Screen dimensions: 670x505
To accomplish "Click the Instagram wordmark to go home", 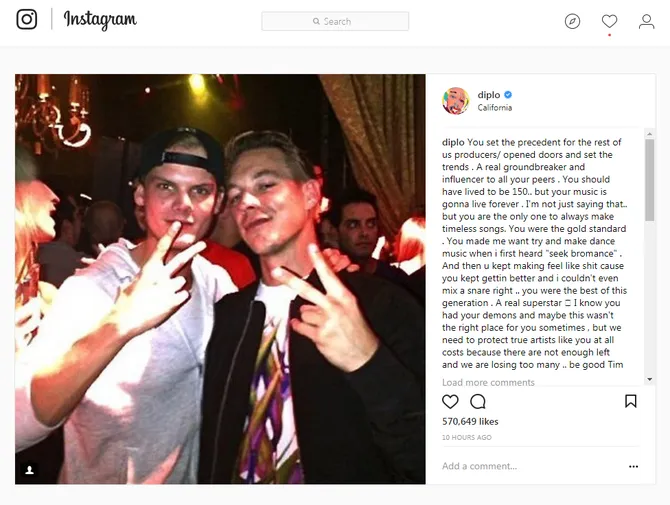I will click(x=100, y=20).
